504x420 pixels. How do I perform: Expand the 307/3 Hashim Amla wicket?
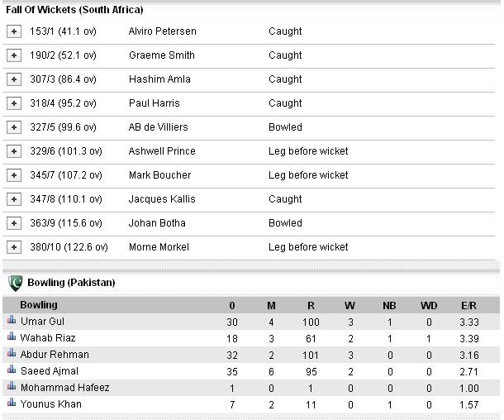tap(14, 79)
